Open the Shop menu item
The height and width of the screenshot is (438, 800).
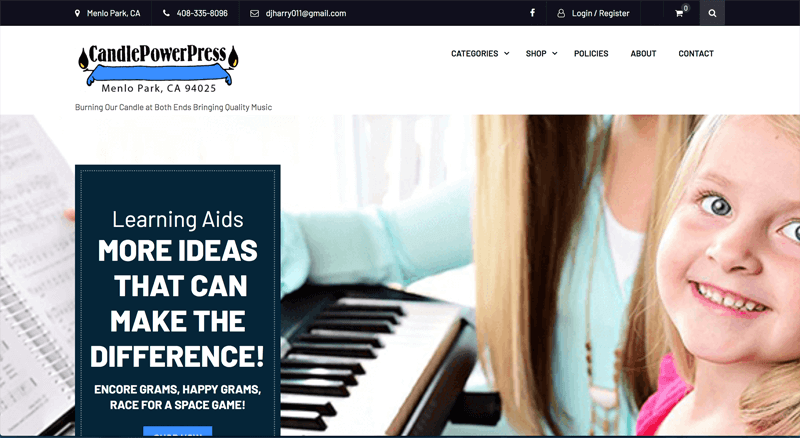pos(536,53)
